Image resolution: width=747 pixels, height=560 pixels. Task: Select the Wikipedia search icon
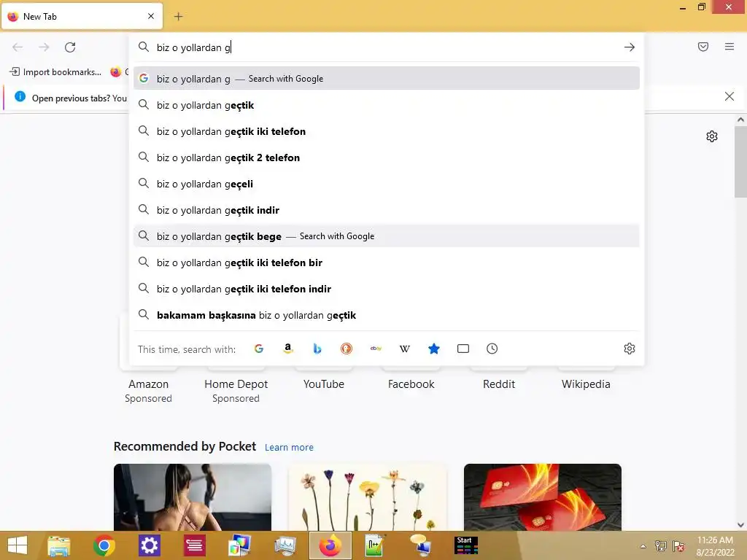404,349
